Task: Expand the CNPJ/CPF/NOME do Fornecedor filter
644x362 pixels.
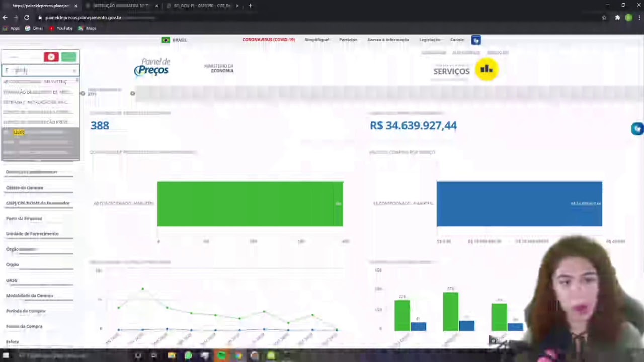Action: point(39,203)
